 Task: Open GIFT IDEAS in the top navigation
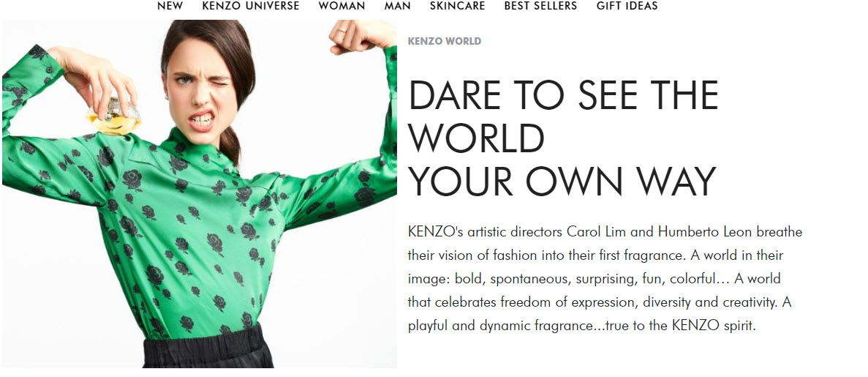click(x=627, y=6)
